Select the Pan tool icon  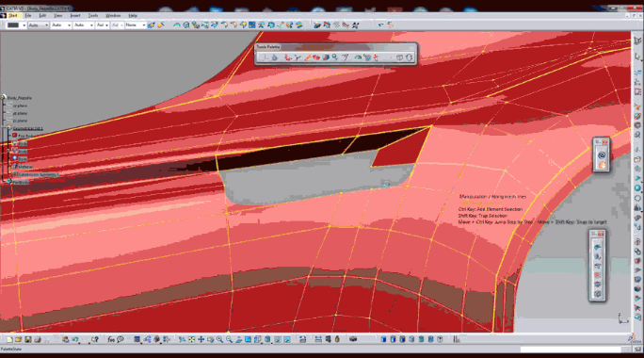point(201,339)
